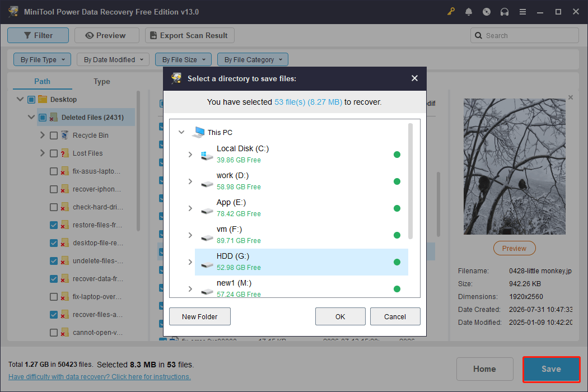Open the headphones support icon
Image resolution: width=588 pixels, height=392 pixels.
(x=505, y=12)
